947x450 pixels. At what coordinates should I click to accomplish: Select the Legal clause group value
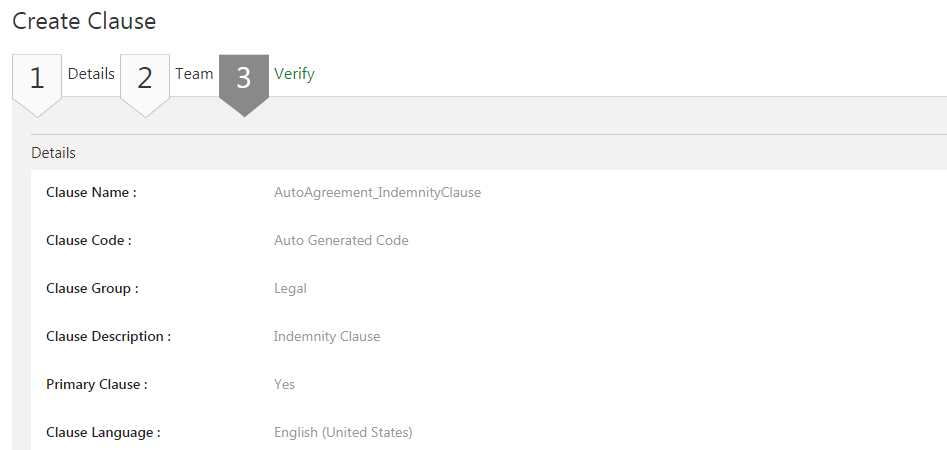290,288
